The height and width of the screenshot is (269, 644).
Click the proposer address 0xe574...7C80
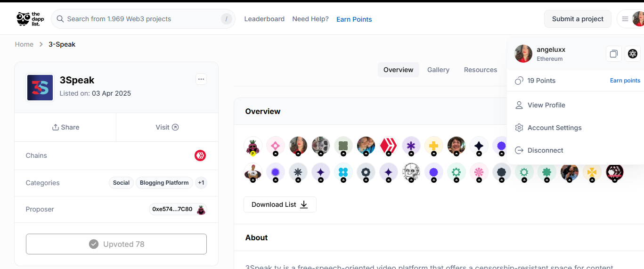pos(172,209)
